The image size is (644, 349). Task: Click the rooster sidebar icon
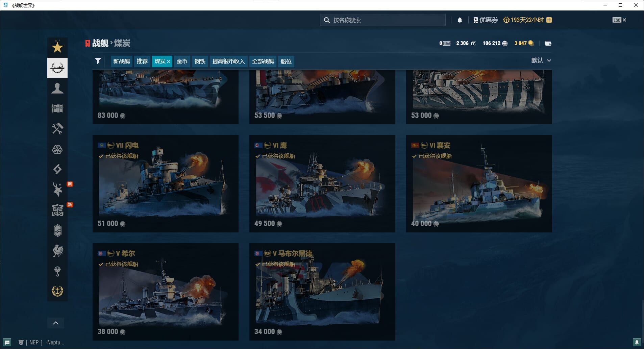[57, 251]
